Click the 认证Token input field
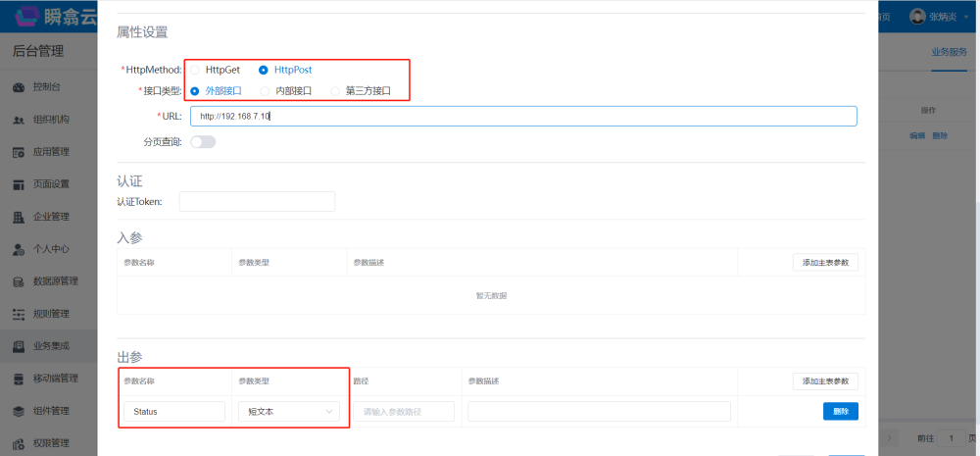The width and height of the screenshot is (980, 456). tap(257, 201)
